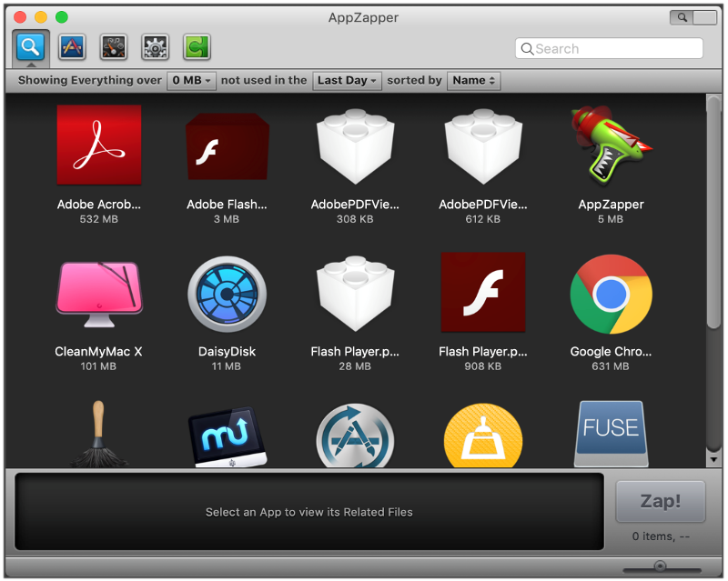This screenshot has width=728, height=581.
Task: Click the '631 MB' size text
Action: (611, 366)
